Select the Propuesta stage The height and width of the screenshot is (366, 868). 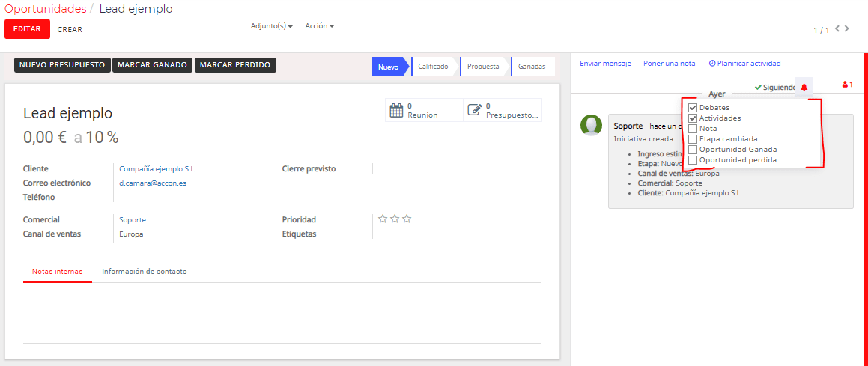pyautogui.click(x=483, y=67)
